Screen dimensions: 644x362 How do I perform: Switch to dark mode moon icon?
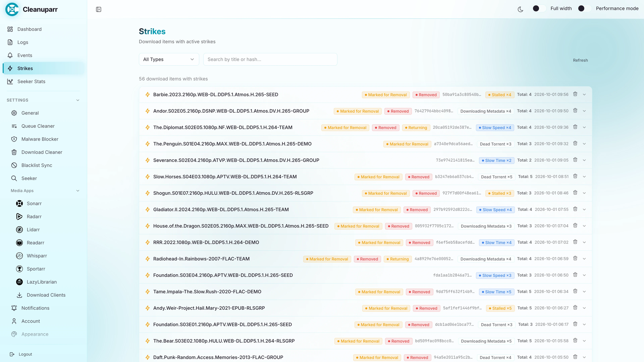point(521,9)
